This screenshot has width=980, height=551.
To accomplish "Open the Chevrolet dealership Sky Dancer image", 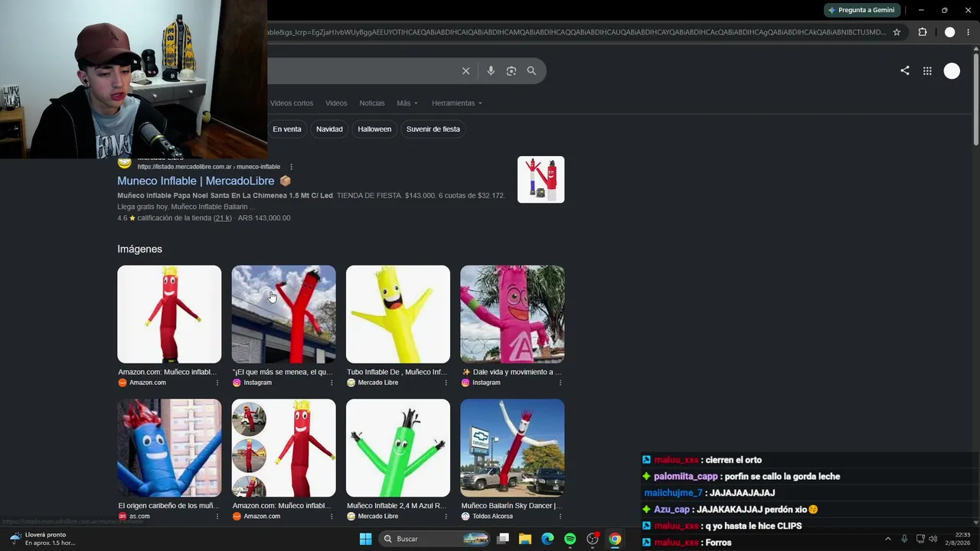I will pos(512,448).
